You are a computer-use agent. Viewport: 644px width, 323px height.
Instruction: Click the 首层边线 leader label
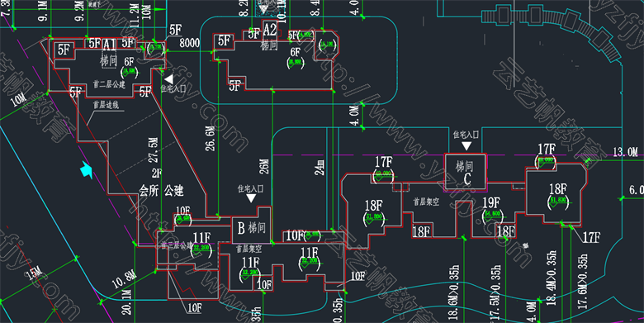pyautogui.click(x=106, y=105)
